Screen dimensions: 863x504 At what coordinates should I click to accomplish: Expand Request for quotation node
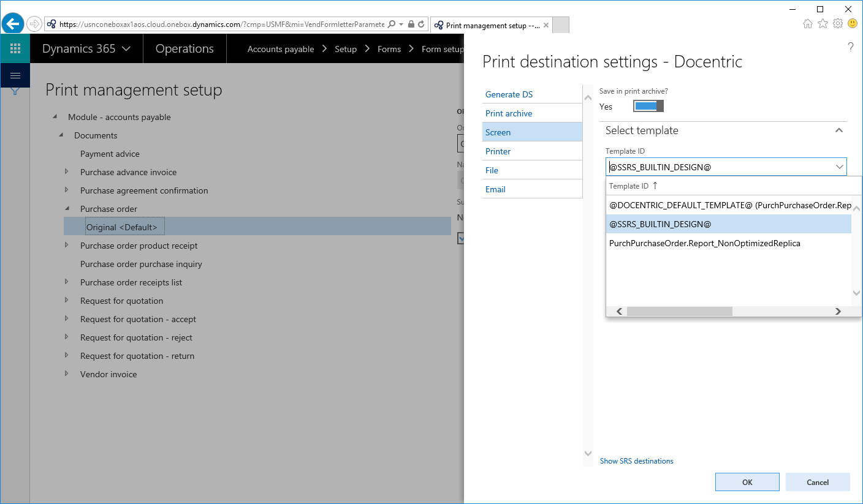pos(67,301)
